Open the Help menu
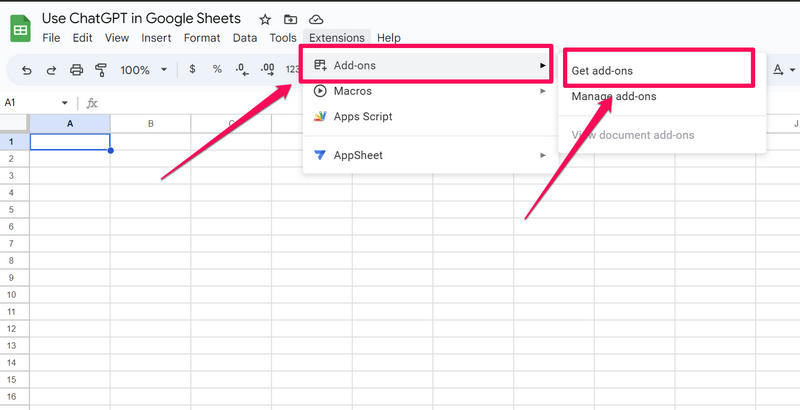Screen dimensions: 800x410 (x=389, y=38)
